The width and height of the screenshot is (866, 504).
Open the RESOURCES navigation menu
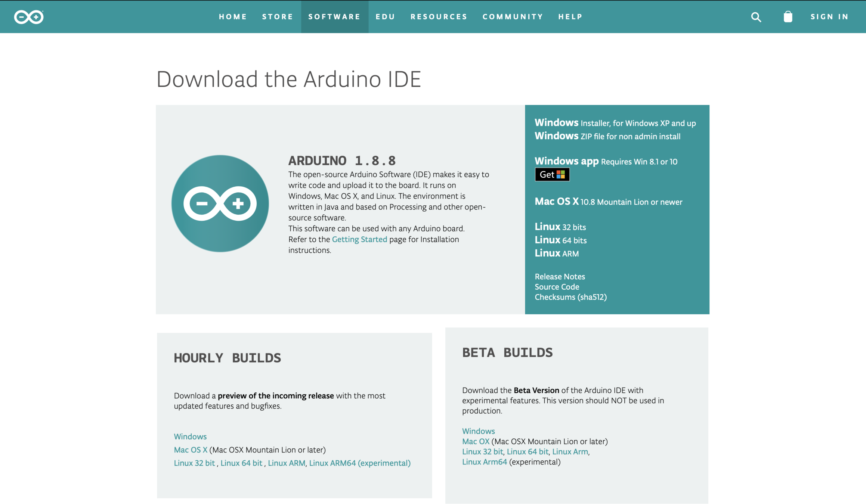click(439, 17)
